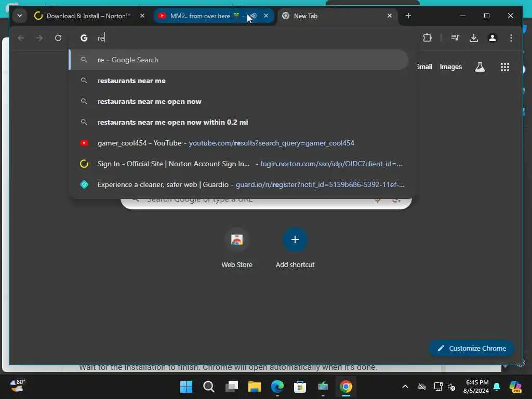Image resolution: width=532 pixels, height=399 pixels.
Task: Open the tab search dropdown arrow
Action: coord(20,16)
